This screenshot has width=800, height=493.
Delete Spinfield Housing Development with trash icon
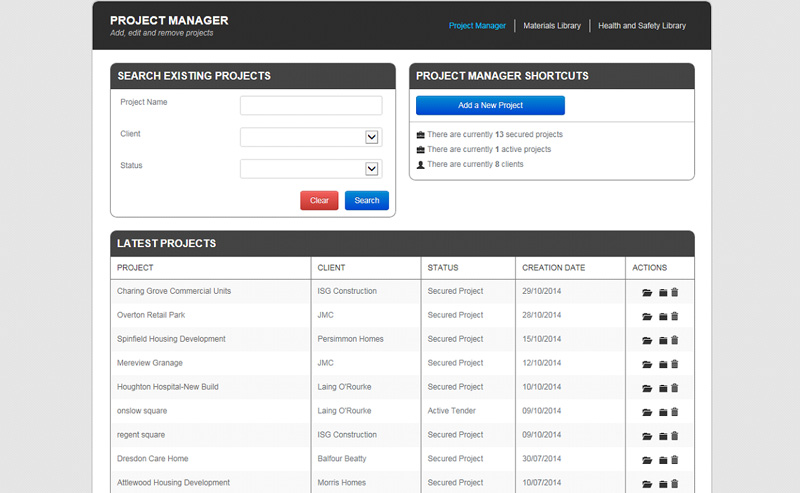tap(674, 340)
